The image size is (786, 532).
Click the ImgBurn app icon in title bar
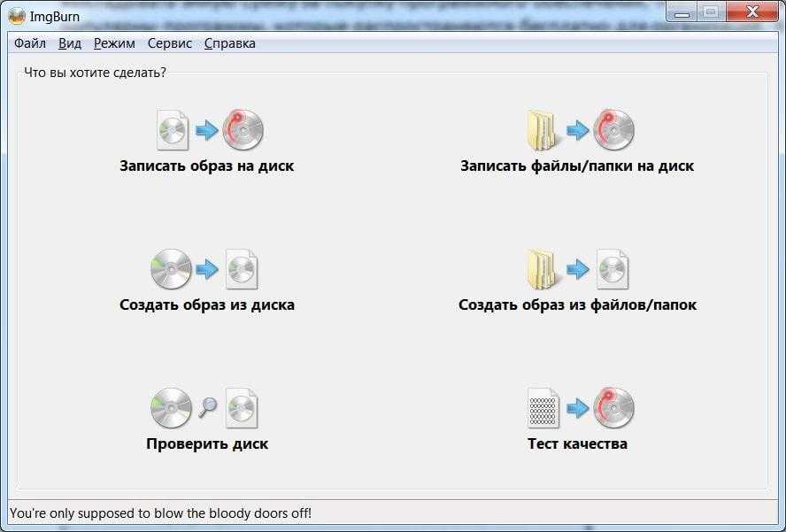(17, 16)
